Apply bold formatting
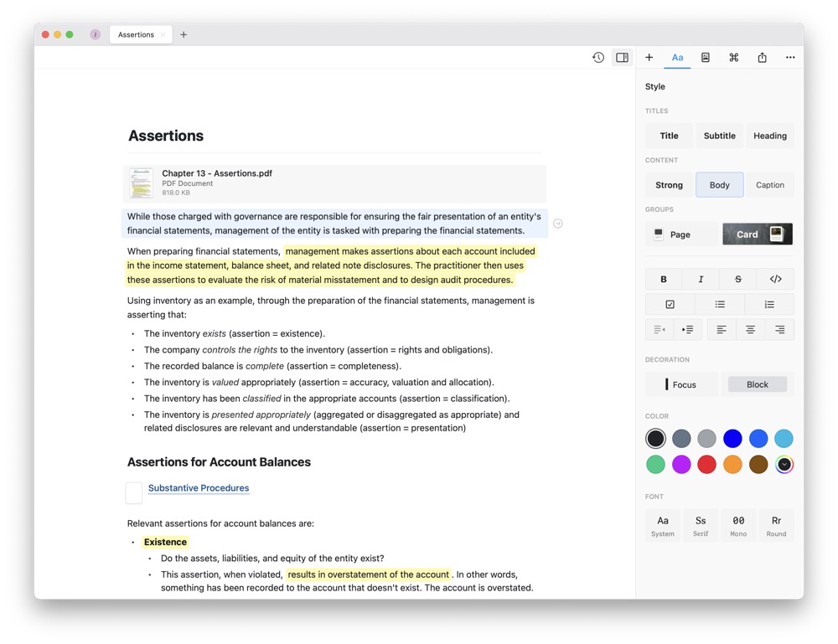Screen dimensions: 838x644 [663, 278]
